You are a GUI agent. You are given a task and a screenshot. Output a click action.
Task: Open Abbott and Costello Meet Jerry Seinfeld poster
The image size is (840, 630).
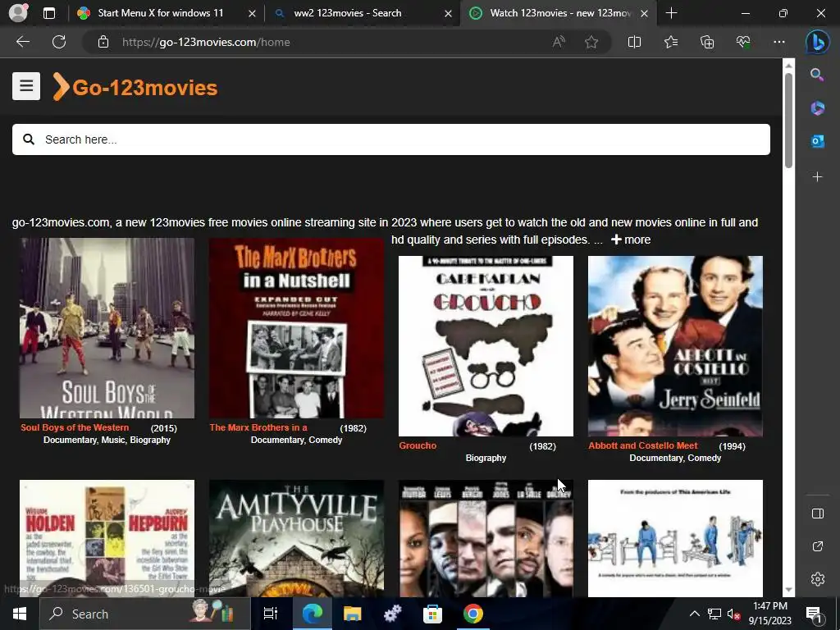tap(676, 346)
